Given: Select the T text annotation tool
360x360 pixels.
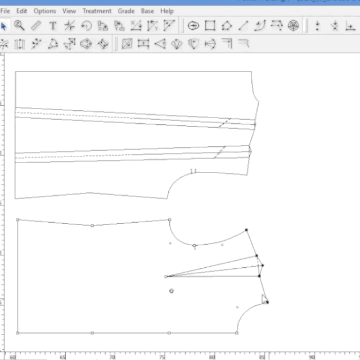Looking at the screenshot, I should click(x=53, y=26).
